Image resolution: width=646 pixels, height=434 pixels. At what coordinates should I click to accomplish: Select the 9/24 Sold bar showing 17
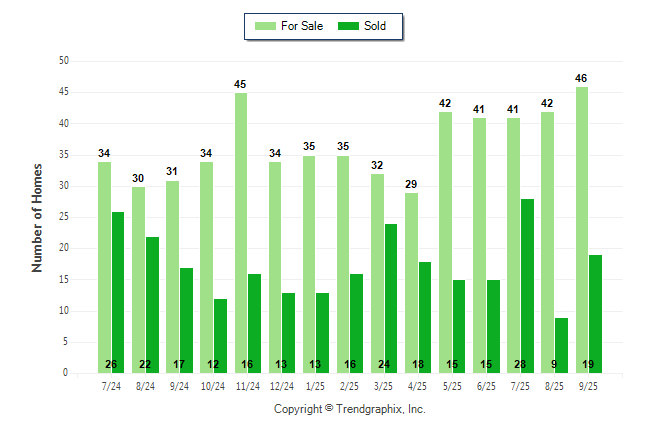point(186,319)
